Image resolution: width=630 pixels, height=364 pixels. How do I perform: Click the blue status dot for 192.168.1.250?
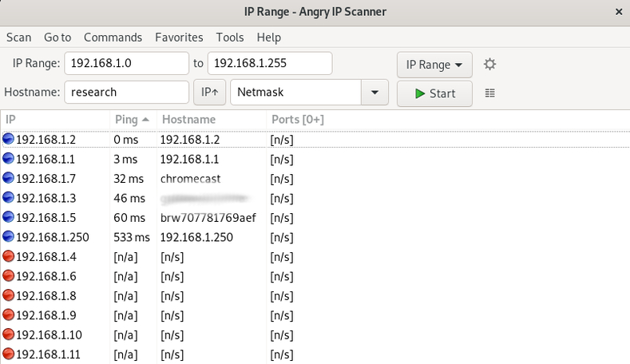(x=9, y=236)
